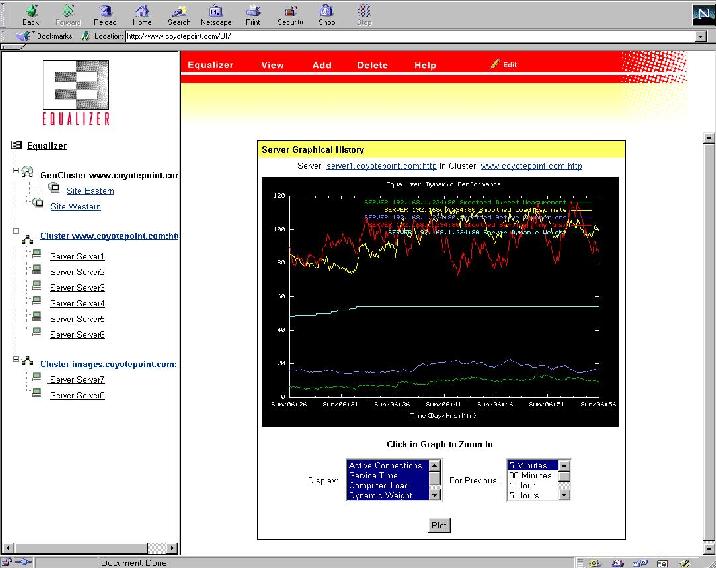Click the Stop loading icon
Screen dimensions: 716x568
tap(364, 13)
